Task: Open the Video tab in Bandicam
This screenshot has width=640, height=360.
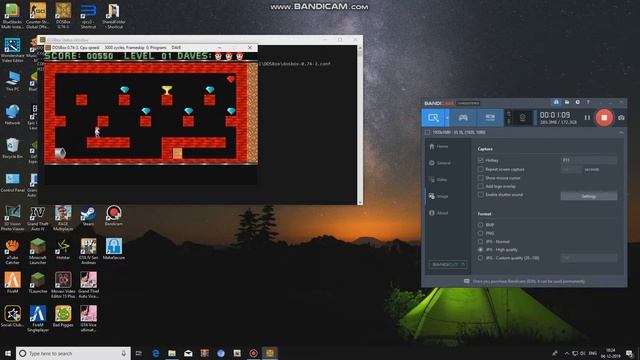Action: pyautogui.click(x=438, y=180)
